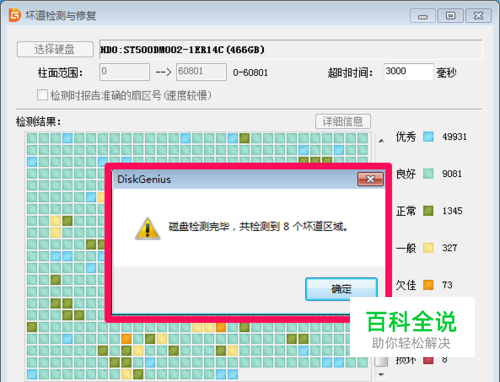Click the disk name field HD0:ST500DM002
Viewport: 500px width, 382px height.
290,50
